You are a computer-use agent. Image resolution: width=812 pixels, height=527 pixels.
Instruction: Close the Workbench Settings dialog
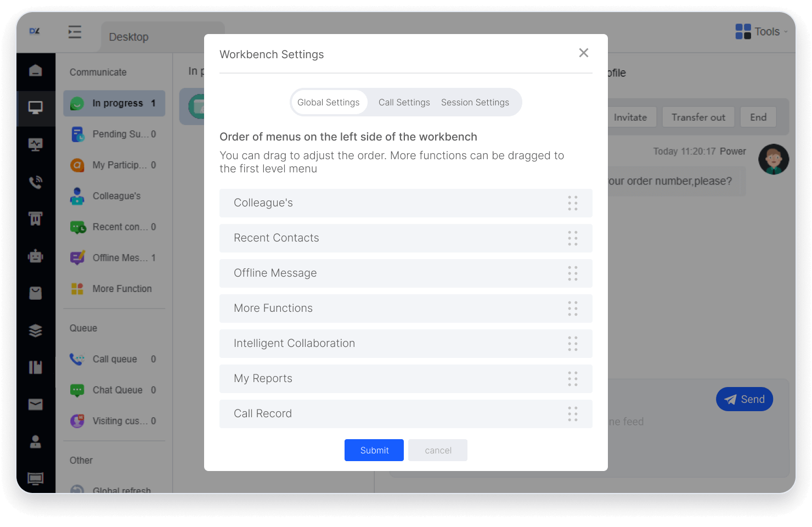(583, 53)
